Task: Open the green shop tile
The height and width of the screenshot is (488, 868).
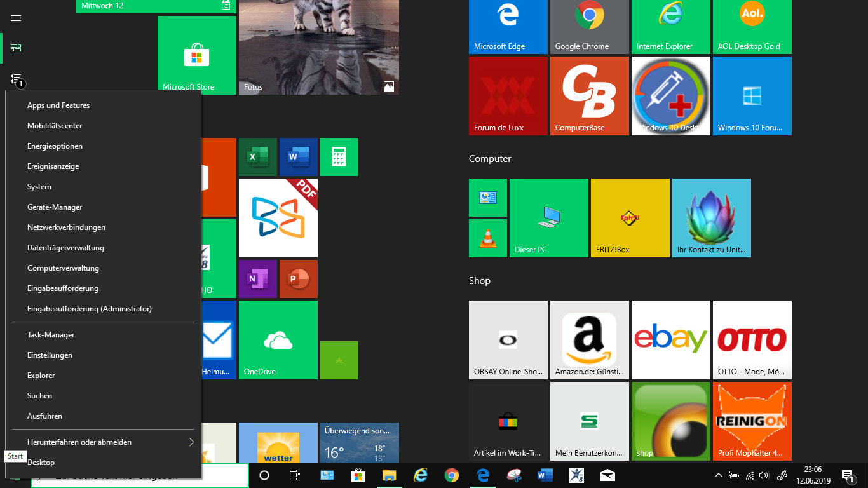Action: (x=670, y=421)
